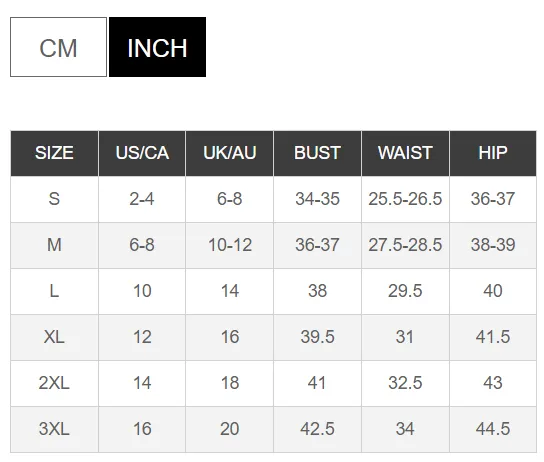The width and height of the screenshot is (544, 462).
Task: Select the 2XL size row label
Action: (54, 383)
